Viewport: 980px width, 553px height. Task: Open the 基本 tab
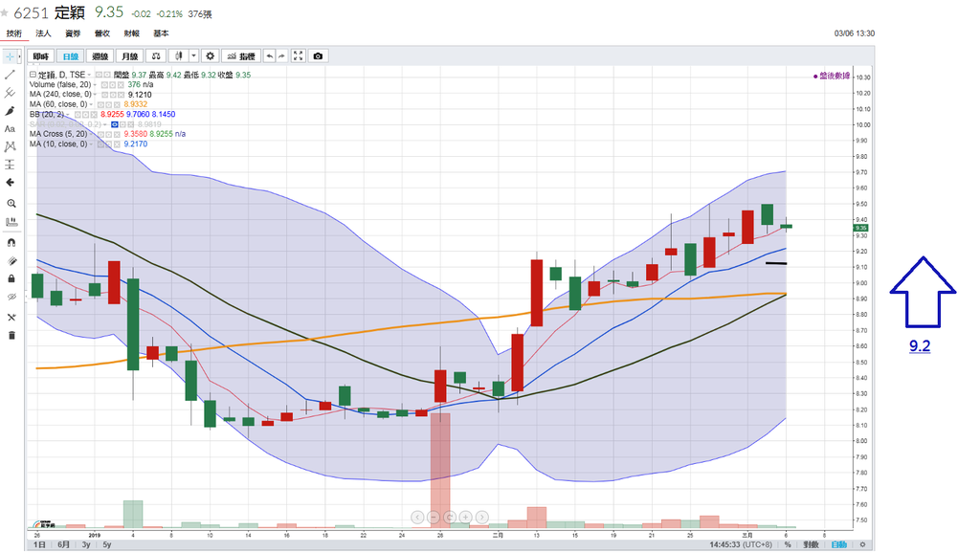pos(161,33)
